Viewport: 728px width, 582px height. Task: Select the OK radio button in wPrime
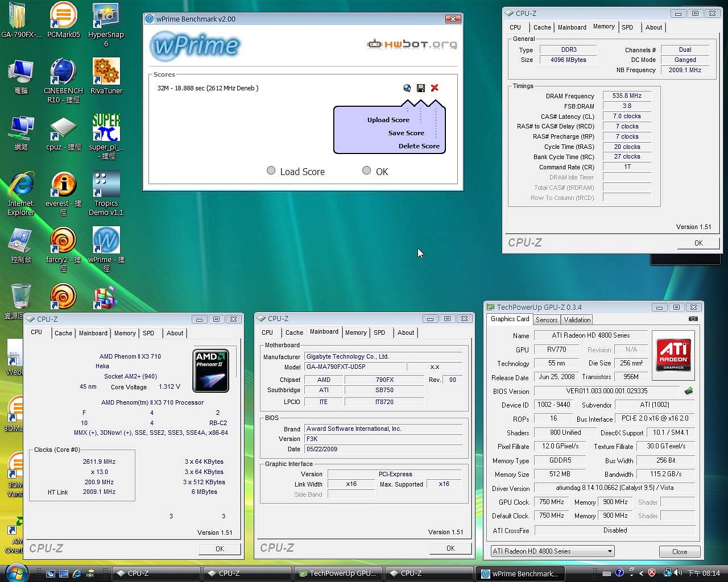tap(366, 171)
